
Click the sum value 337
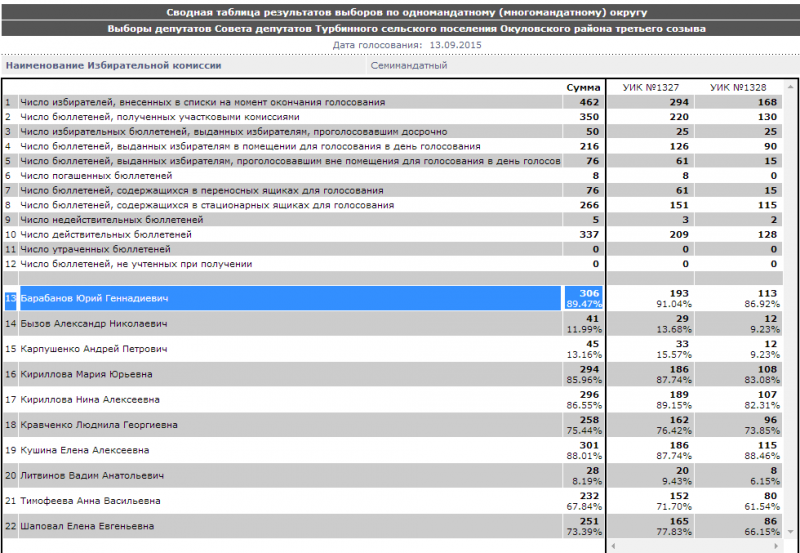[x=589, y=234]
